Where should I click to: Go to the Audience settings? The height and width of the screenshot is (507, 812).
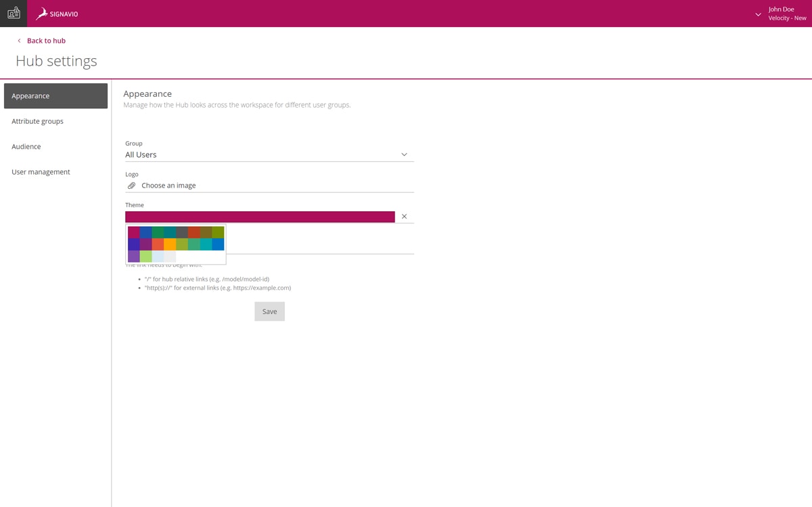(26, 147)
